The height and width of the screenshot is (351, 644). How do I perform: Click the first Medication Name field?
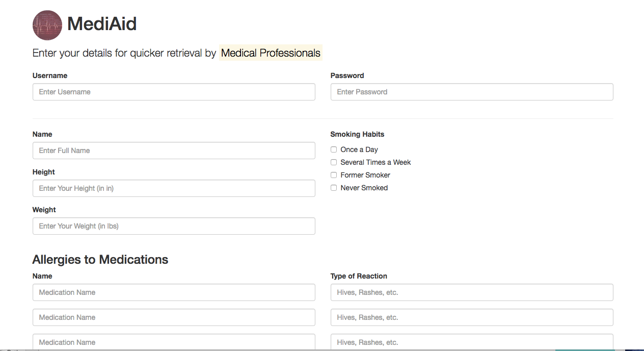click(x=174, y=292)
